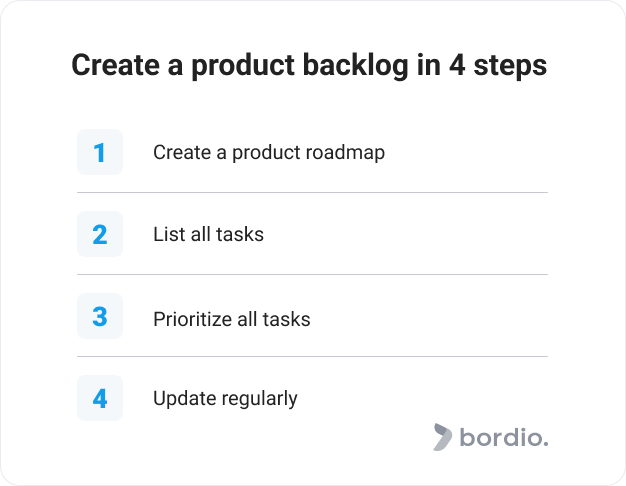Click the 'Prioritize all tasks' step

232,319
